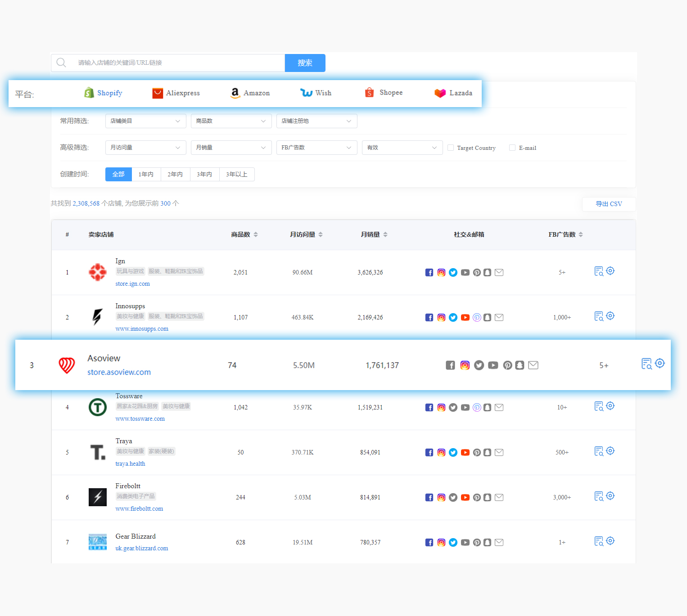Open www.innosupps.com store link
The image size is (687, 616).
coord(142,329)
